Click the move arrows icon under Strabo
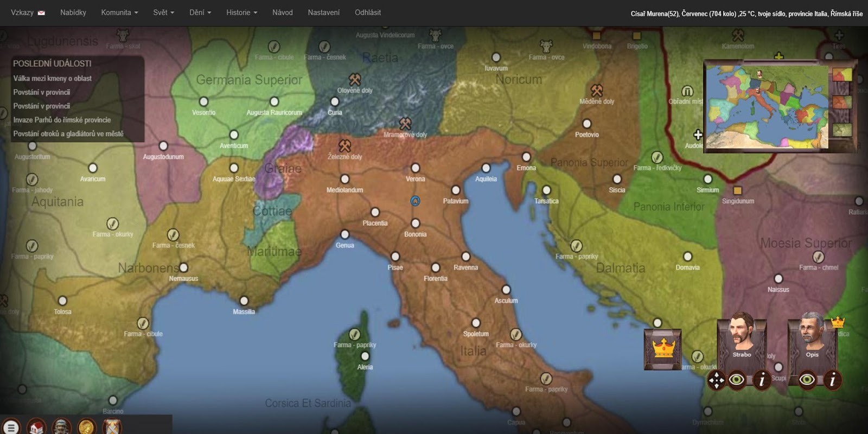Image resolution: width=868 pixels, height=434 pixels. [x=717, y=380]
